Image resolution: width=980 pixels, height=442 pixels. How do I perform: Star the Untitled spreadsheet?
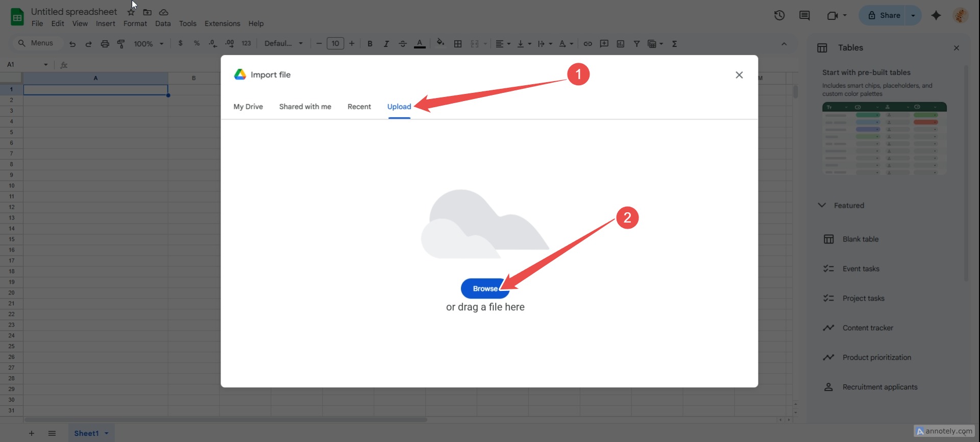(131, 12)
